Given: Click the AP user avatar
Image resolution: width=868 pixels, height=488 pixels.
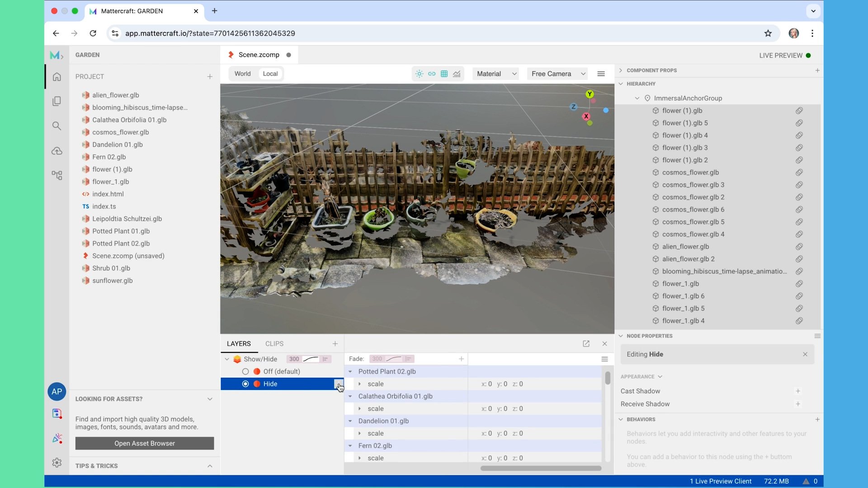Looking at the screenshot, I should [57, 392].
